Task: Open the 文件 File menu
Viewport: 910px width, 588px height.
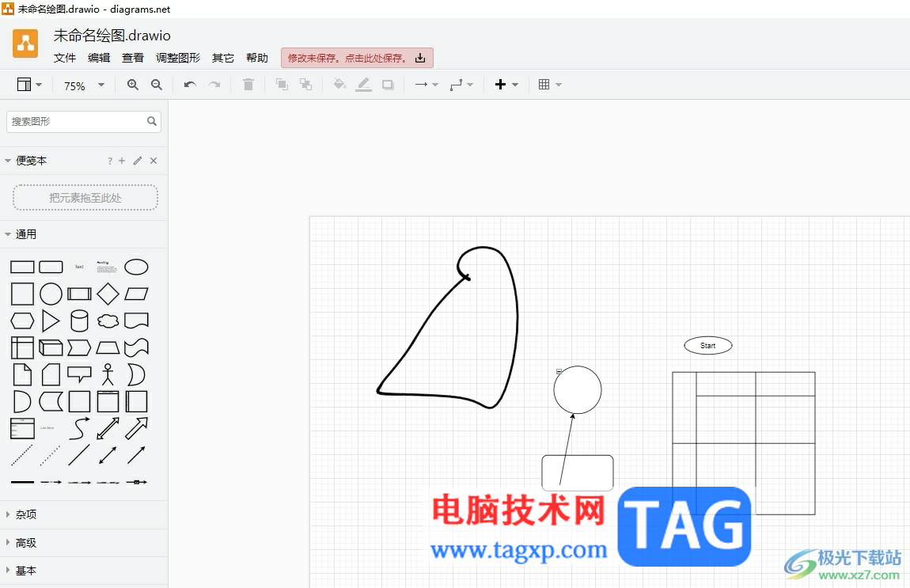Action: pos(65,58)
